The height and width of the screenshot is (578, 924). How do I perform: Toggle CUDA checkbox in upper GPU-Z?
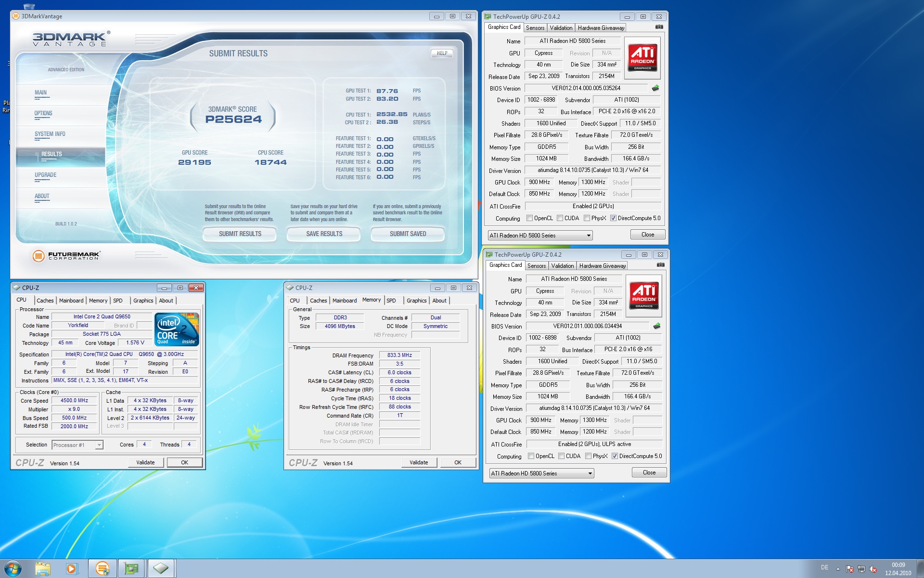click(560, 218)
